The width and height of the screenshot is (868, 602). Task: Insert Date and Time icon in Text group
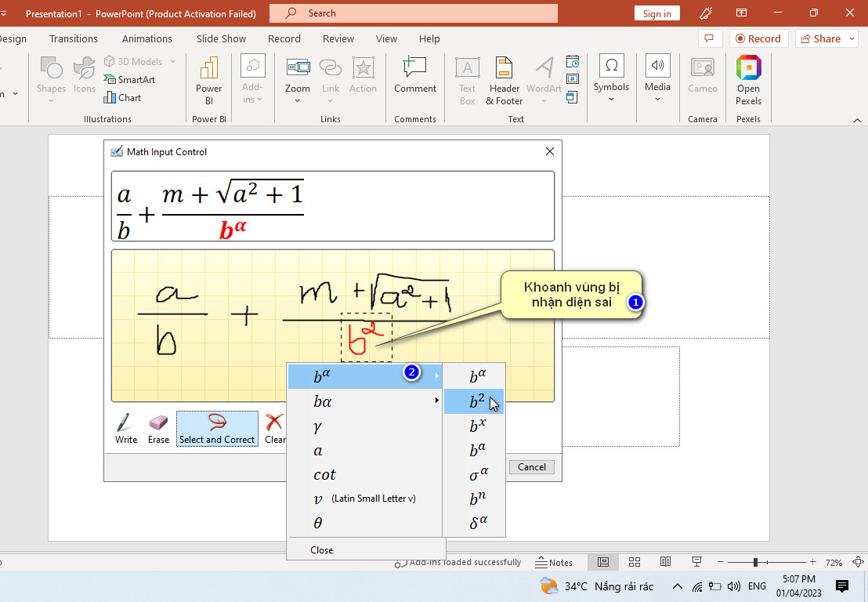(x=573, y=61)
